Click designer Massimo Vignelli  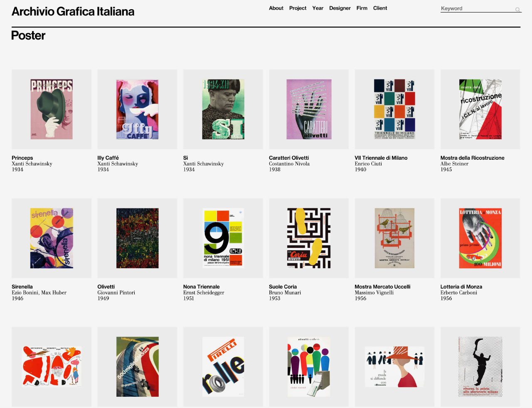[374, 293]
